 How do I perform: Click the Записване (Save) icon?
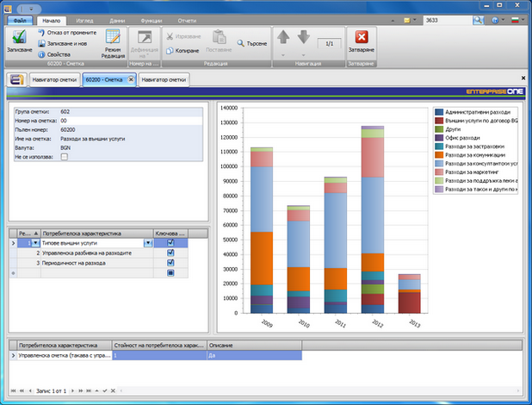[x=19, y=36]
